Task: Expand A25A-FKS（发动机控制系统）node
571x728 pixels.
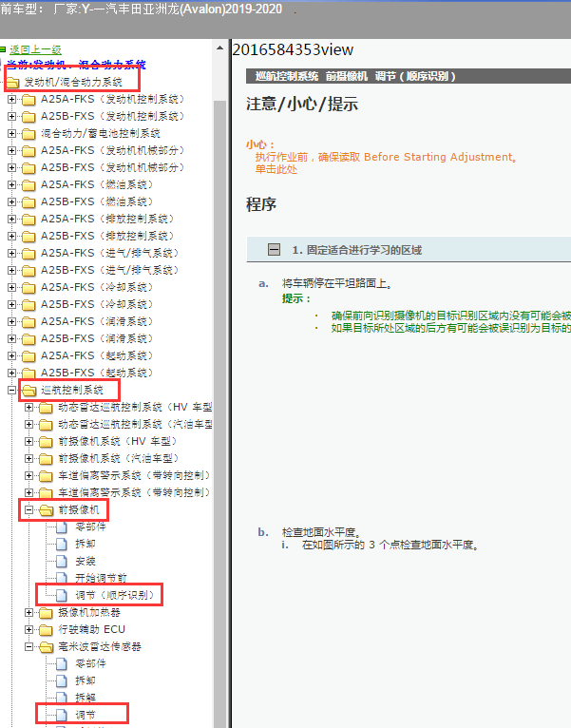Action: (12, 100)
